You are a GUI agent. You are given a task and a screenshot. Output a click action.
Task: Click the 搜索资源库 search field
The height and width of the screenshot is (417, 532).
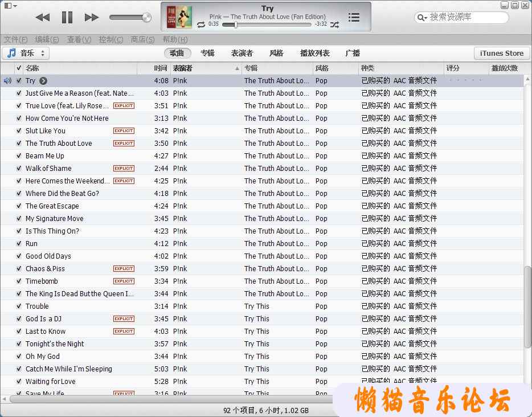tap(461, 17)
